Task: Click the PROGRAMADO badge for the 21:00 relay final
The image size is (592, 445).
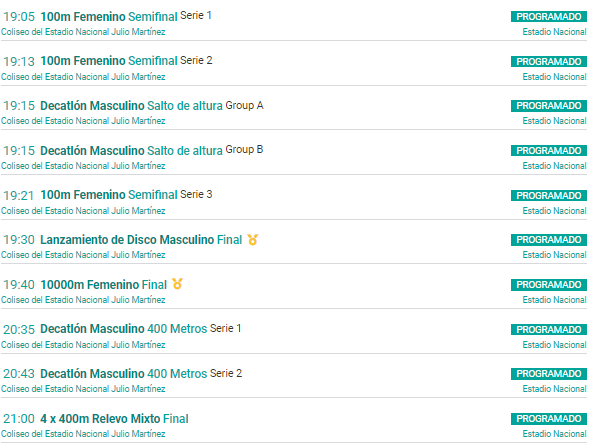Action: 549,419
